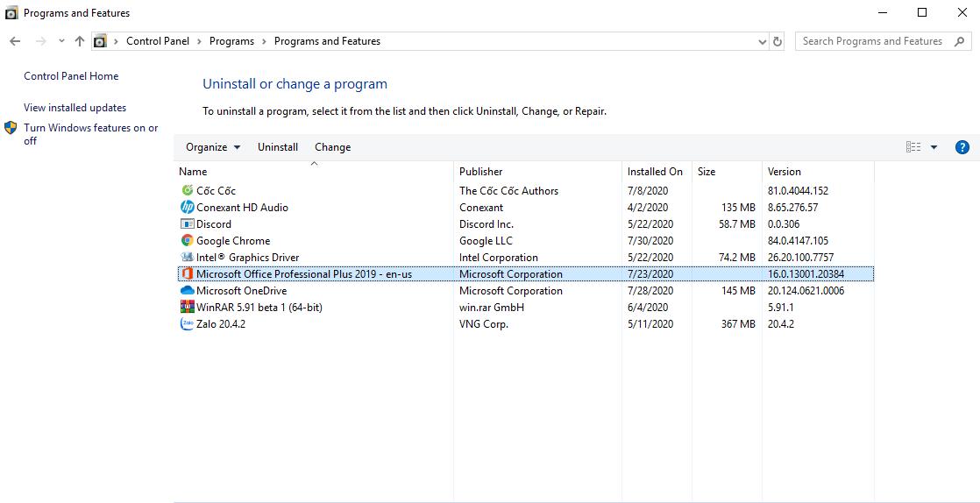Click the 367 MB size cell
Viewport: 980px width, 503px height.
click(x=738, y=323)
